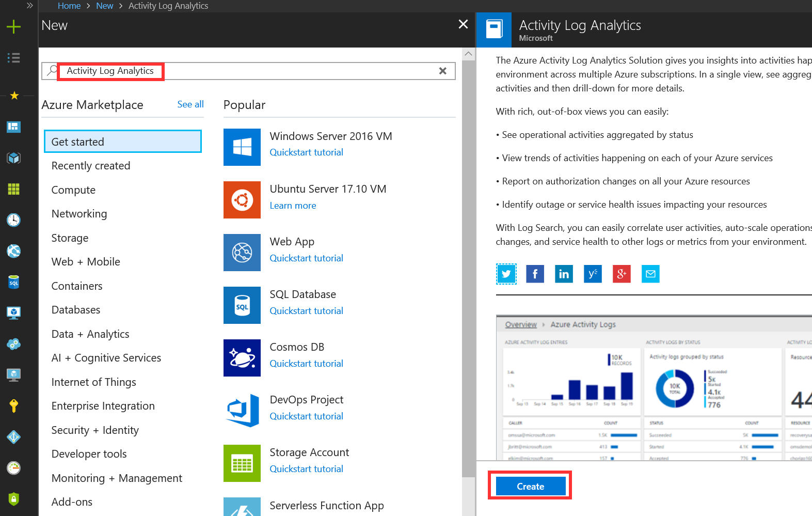The image size is (812, 516).
Task: Click the favorites star icon in sidebar
Action: pos(14,96)
